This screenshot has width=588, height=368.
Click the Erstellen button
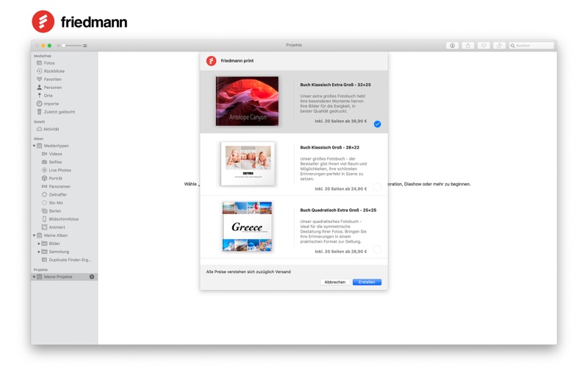[x=367, y=282]
